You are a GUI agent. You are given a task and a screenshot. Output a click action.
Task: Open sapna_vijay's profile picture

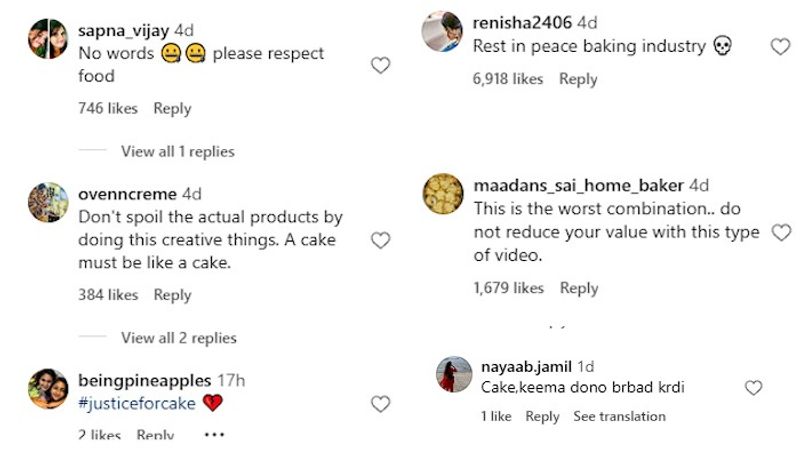[x=47, y=39]
